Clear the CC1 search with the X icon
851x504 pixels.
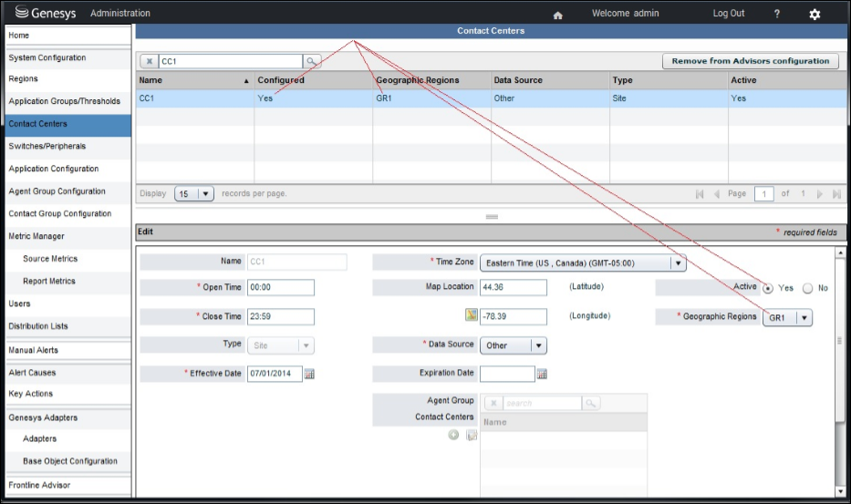pyautogui.click(x=150, y=61)
